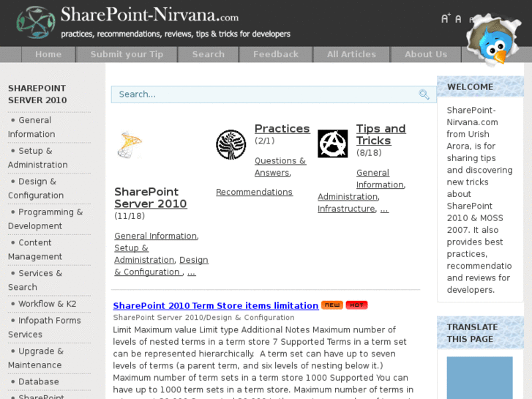
Task: Open the Practices heading link
Action: [x=282, y=129]
